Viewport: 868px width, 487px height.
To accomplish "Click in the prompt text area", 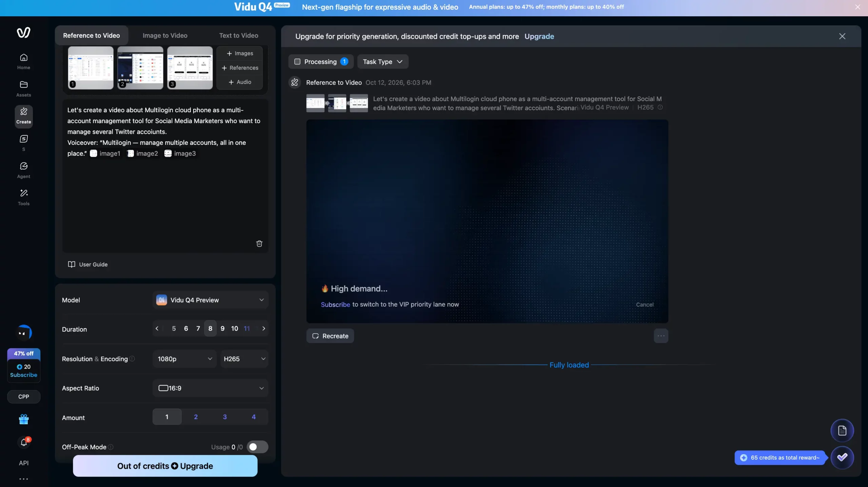I will [x=165, y=176].
